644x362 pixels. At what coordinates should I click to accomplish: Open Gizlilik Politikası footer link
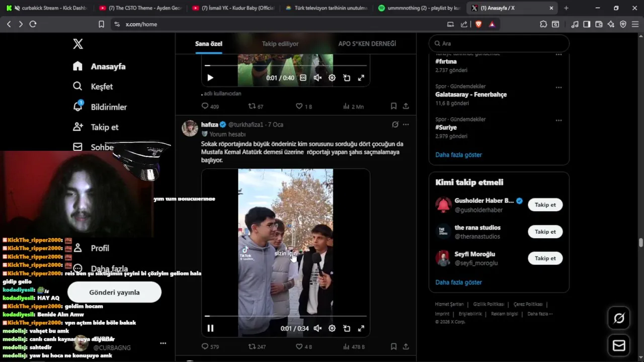click(489, 304)
